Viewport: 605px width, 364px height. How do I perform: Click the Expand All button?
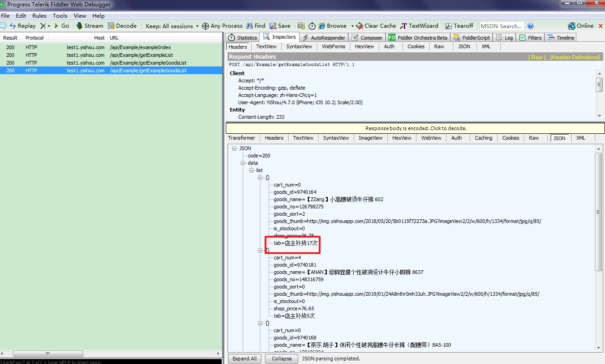click(x=244, y=359)
